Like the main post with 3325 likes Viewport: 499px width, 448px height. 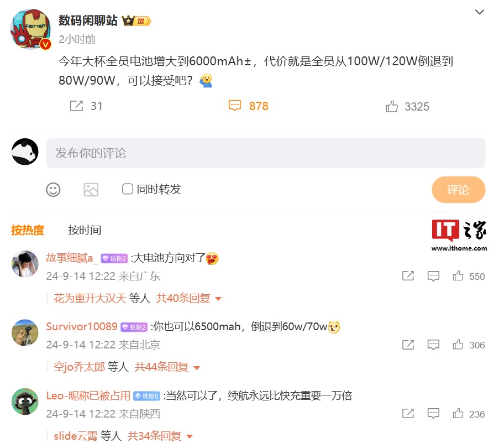(x=392, y=106)
